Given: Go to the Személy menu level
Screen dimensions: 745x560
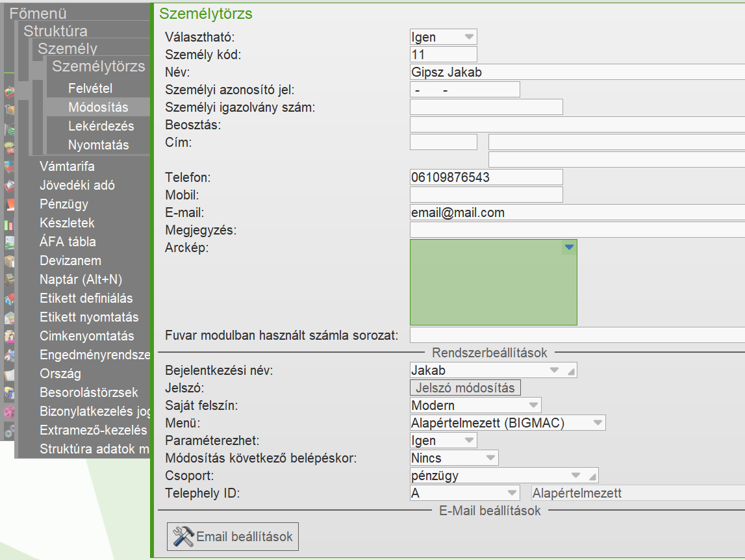Looking at the screenshot, I should (x=67, y=49).
